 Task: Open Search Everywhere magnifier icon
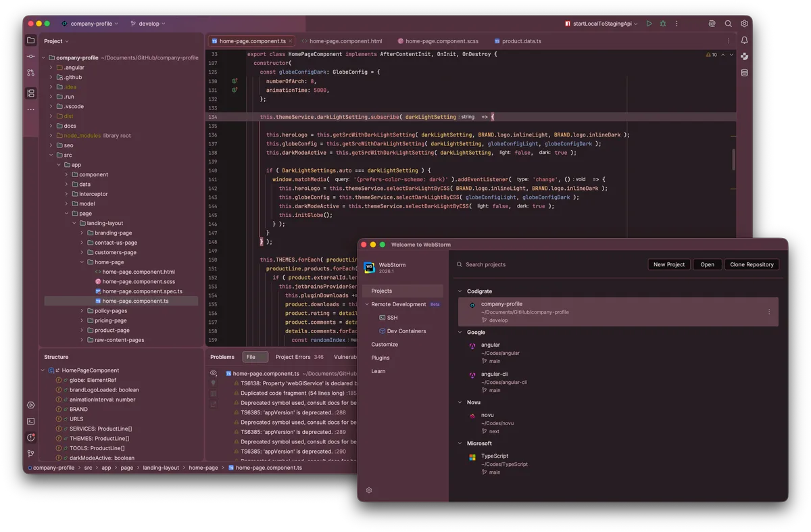point(728,24)
